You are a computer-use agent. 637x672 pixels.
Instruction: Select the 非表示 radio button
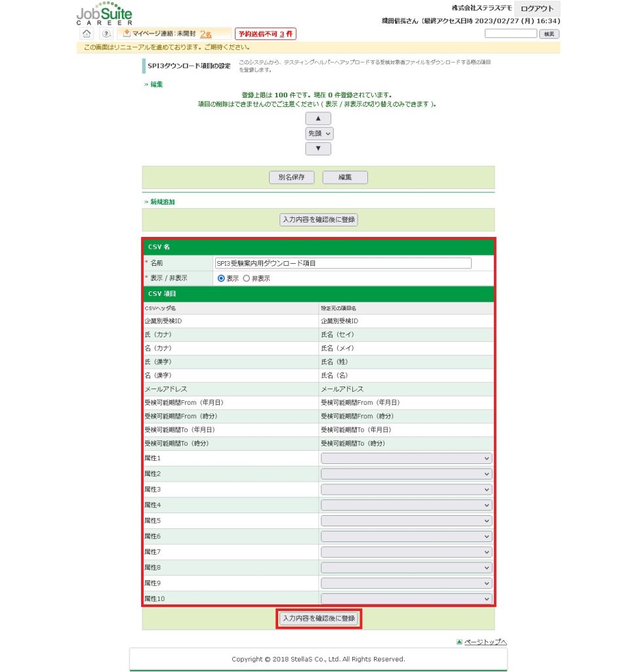247,278
